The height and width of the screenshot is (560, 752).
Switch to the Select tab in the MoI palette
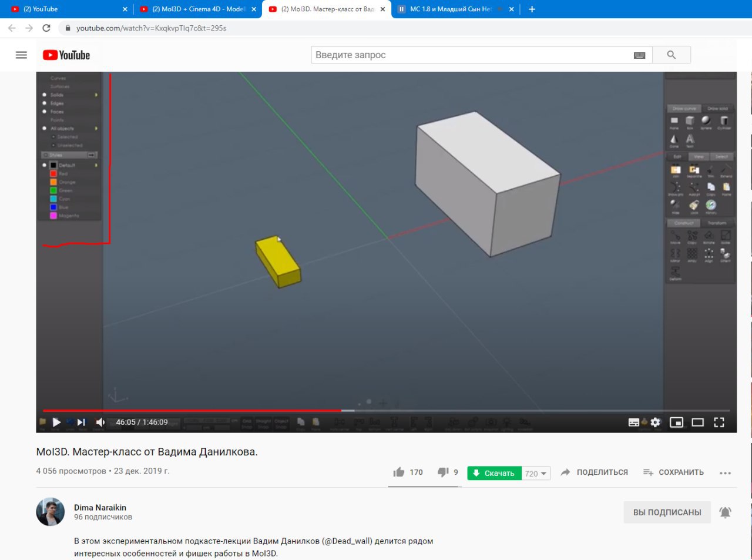coord(722,157)
